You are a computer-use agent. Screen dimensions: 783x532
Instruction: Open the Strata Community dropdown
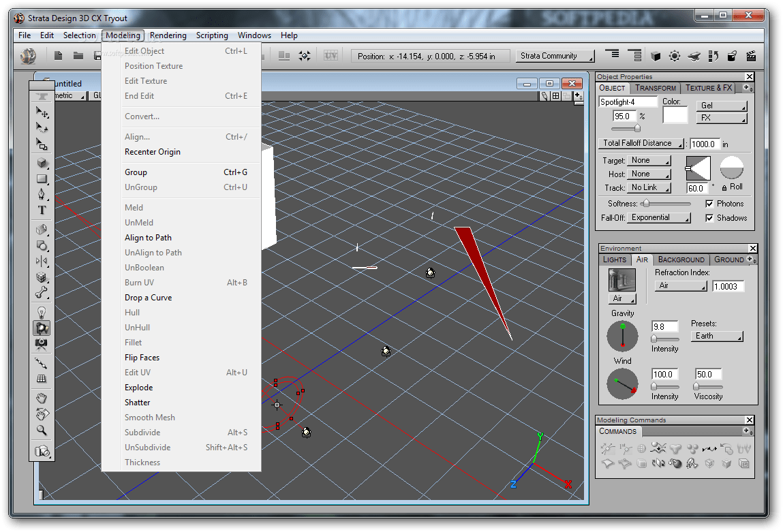555,56
